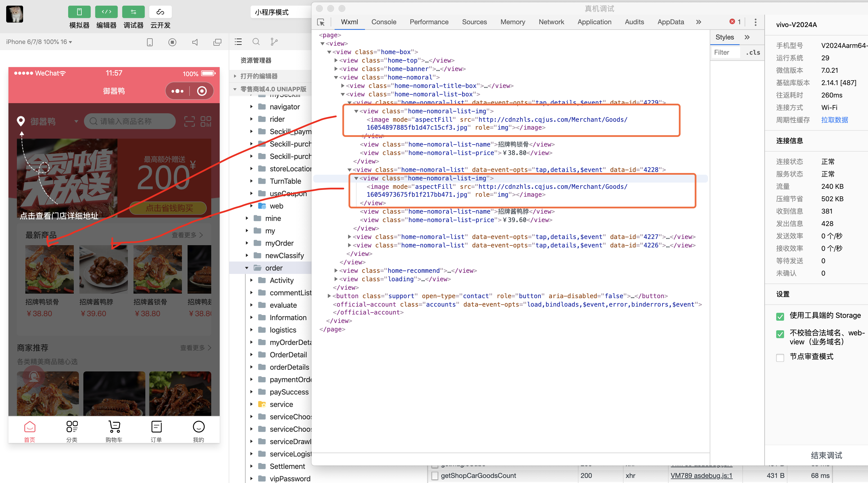
Task: Click the search icon in file panel
Action: 256,42
